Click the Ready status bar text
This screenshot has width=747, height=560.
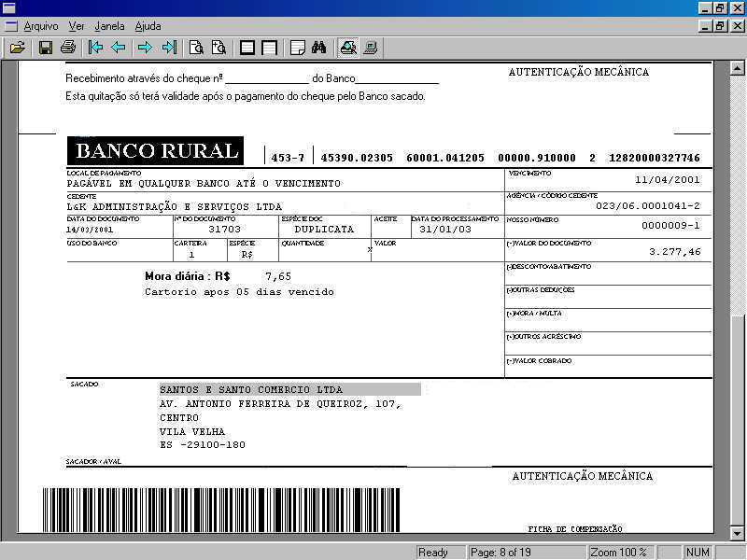pyautogui.click(x=433, y=552)
